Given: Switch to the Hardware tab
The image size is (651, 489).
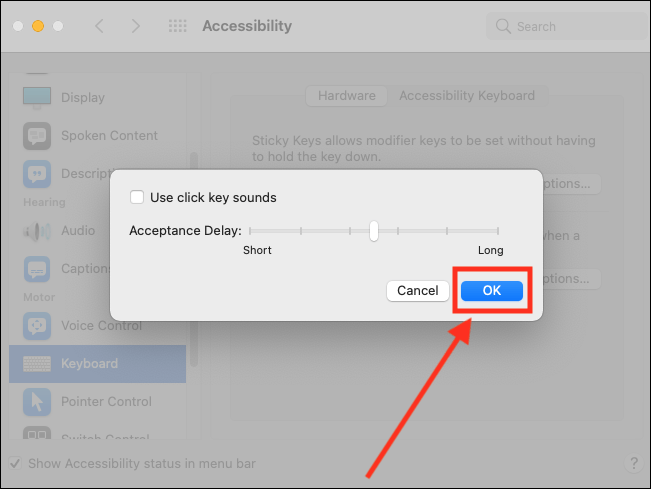Looking at the screenshot, I should 347,96.
